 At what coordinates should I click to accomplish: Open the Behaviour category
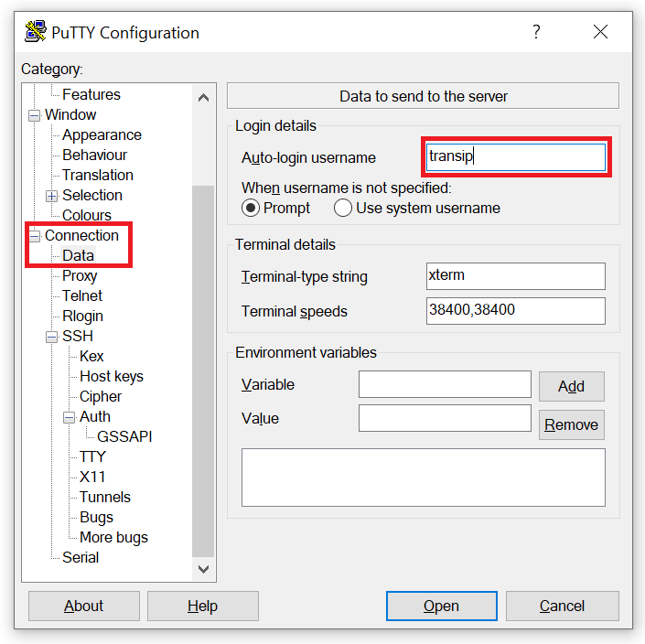(x=94, y=155)
